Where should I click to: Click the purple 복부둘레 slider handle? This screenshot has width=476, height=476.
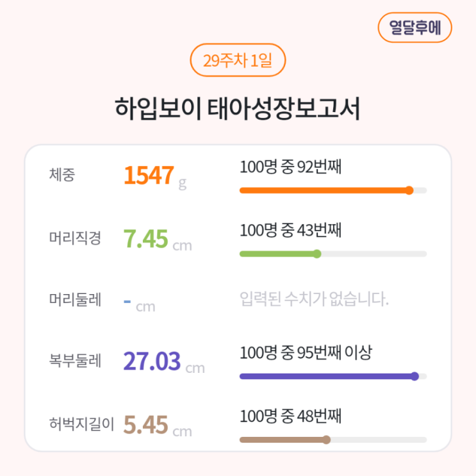coord(414,376)
